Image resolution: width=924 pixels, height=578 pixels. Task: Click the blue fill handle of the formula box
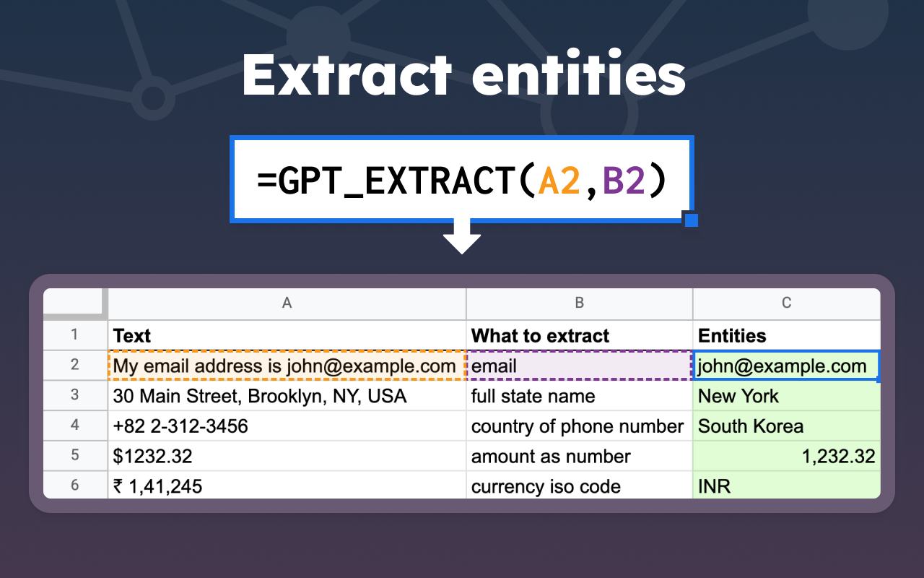691,220
